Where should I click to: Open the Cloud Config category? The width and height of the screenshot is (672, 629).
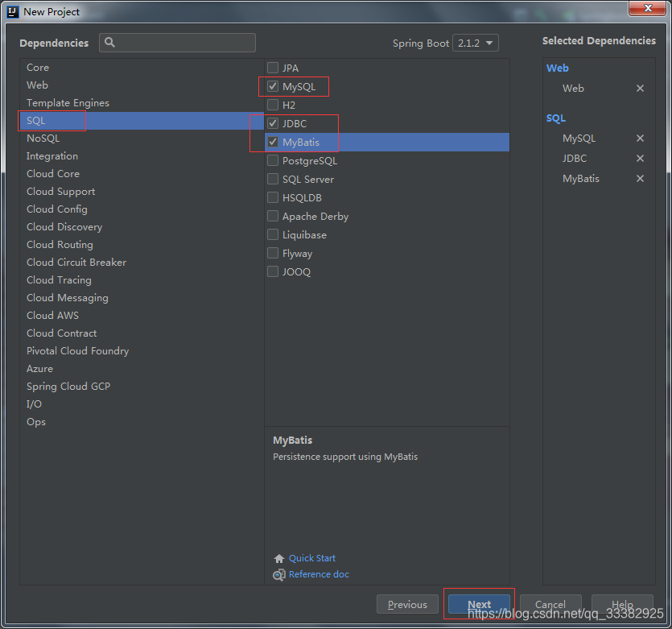coord(142,209)
